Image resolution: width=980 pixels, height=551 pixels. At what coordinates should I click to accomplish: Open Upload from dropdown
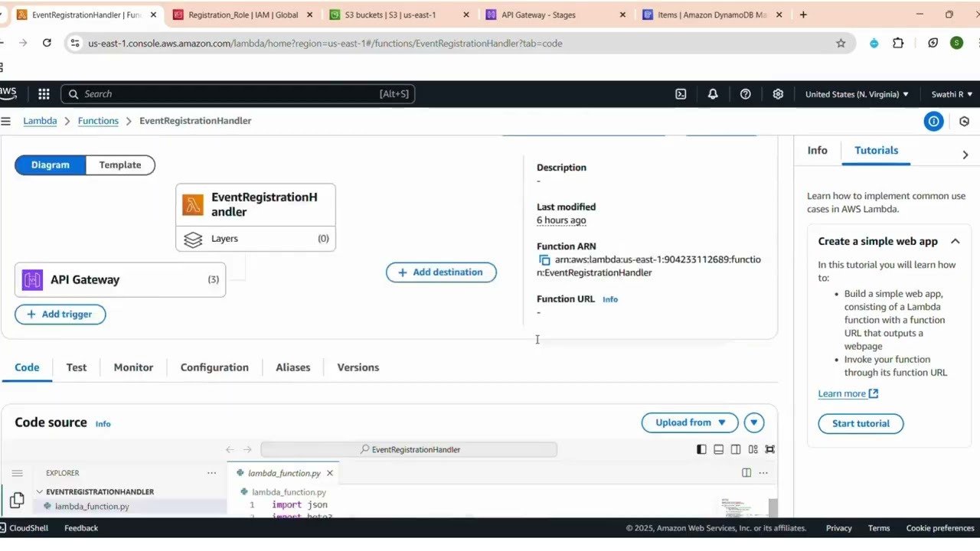coord(690,422)
